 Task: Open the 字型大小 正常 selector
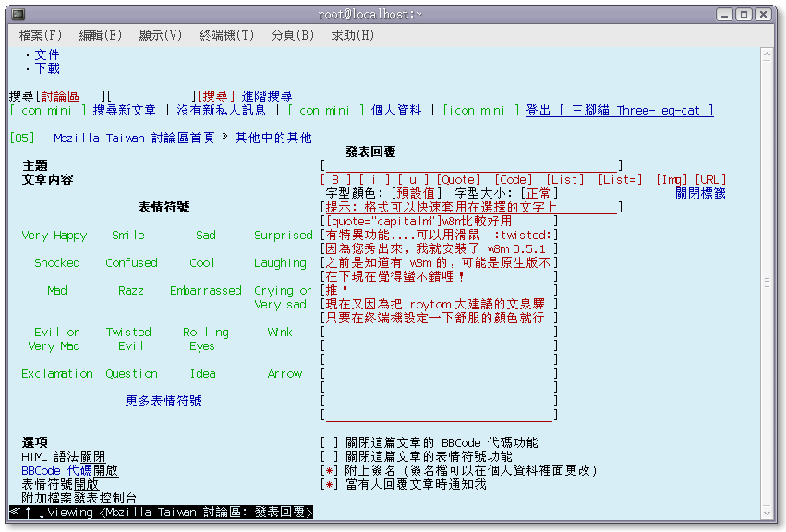tap(538, 194)
